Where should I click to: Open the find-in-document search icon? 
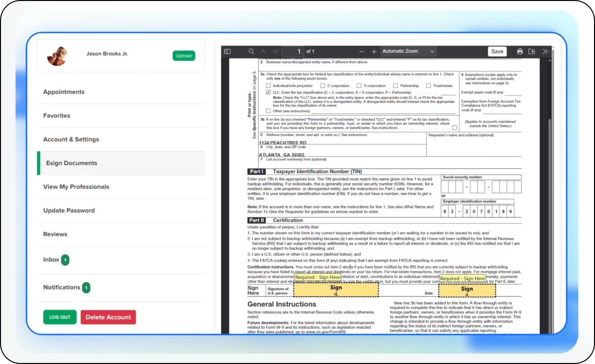click(x=251, y=51)
